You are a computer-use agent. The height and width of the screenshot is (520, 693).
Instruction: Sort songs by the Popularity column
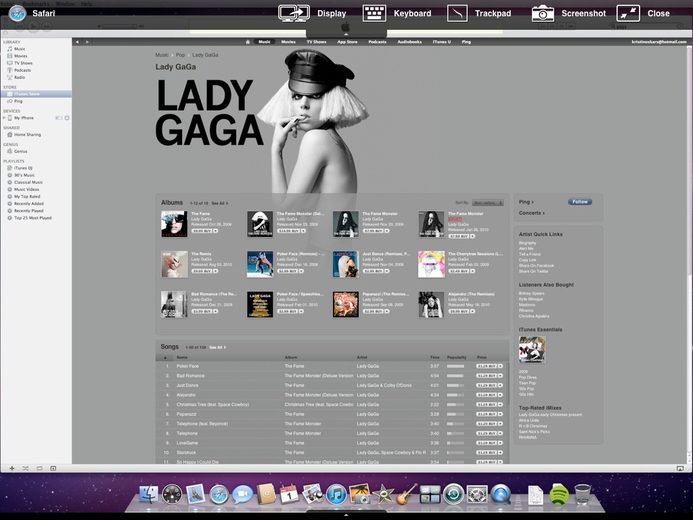457,357
